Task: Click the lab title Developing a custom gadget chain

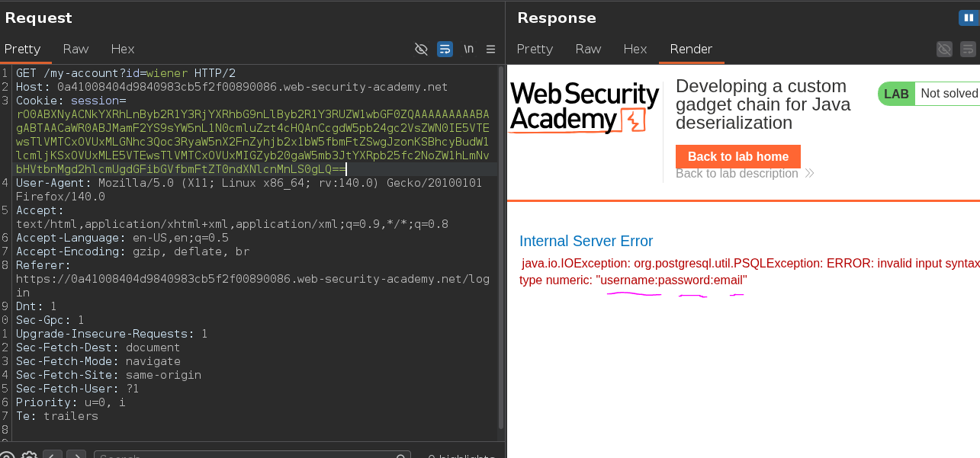Action: tap(763, 104)
